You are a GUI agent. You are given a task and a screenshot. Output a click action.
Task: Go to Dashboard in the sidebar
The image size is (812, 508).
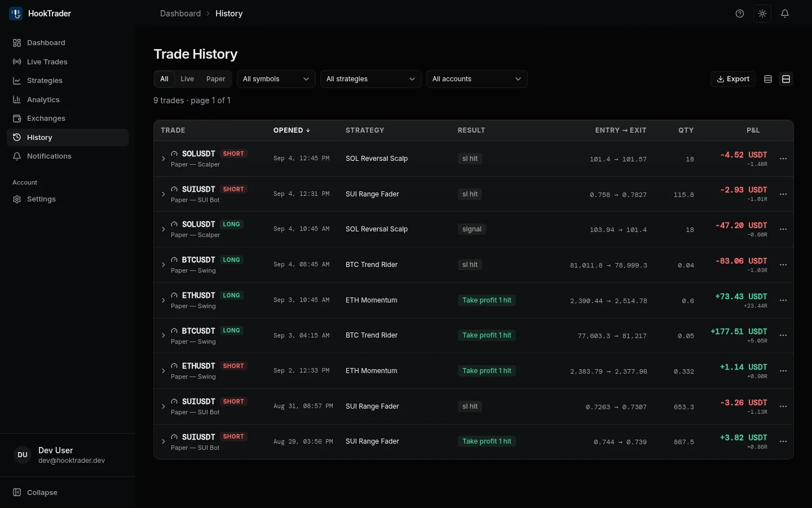point(68,43)
